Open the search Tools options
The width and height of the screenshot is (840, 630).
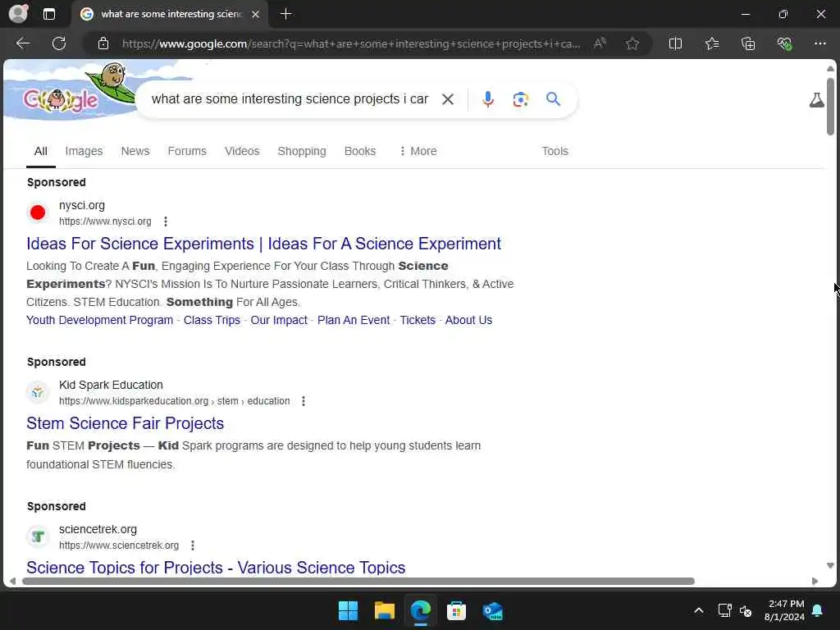click(555, 151)
